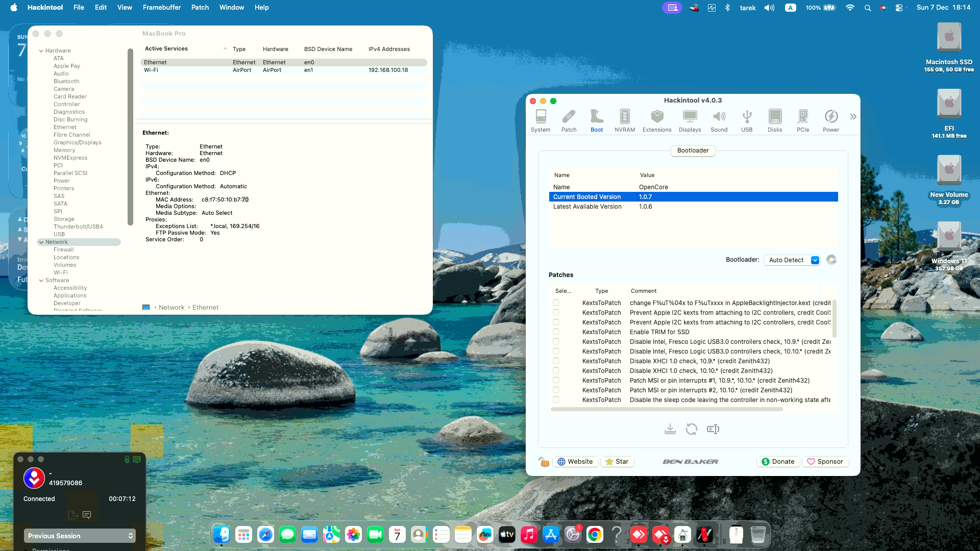Select the AppleBacklightInjector.kext patch checkbox
The width and height of the screenshot is (980, 551).
tap(555, 303)
